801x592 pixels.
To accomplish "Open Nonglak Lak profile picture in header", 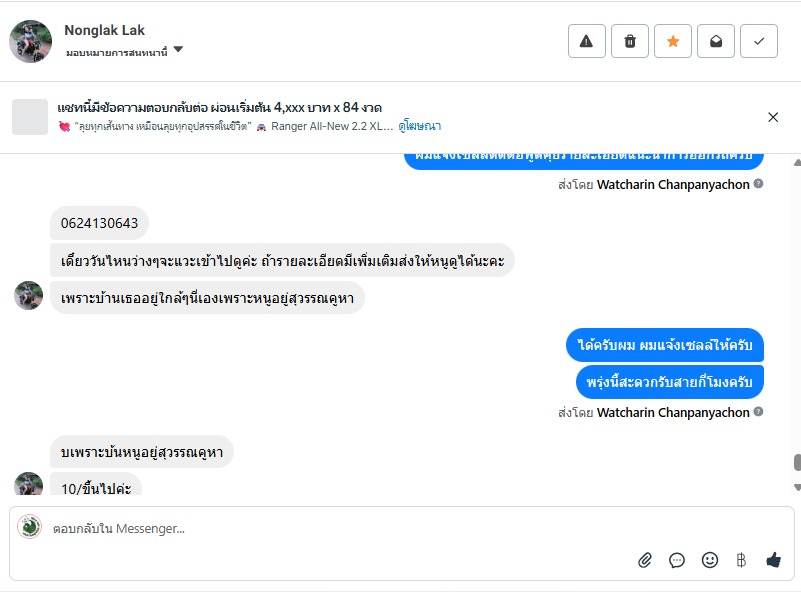I will tap(31, 41).
